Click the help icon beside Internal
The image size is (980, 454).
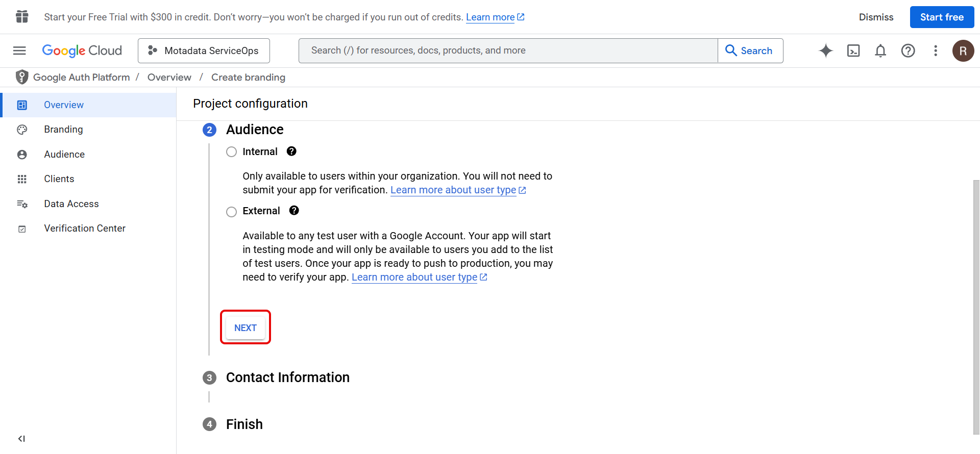pos(291,152)
